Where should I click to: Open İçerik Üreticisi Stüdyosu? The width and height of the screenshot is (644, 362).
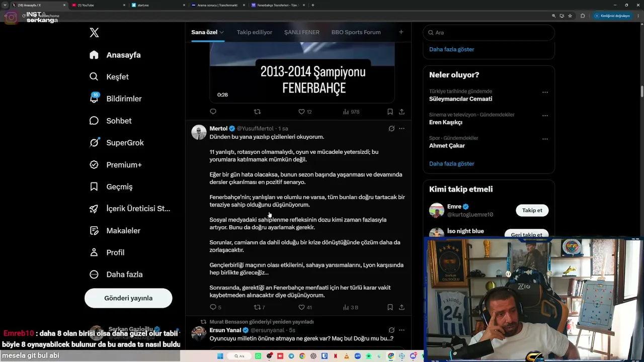pyautogui.click(x=130, y=209)
